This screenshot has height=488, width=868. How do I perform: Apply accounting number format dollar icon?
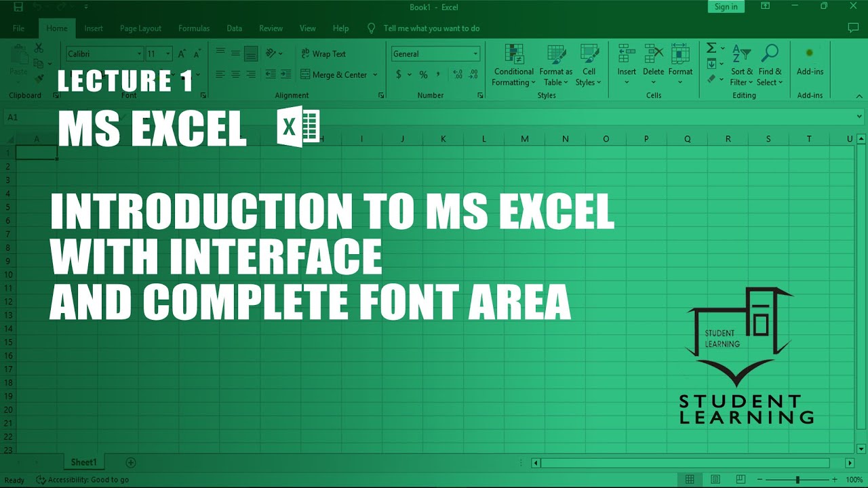pos(399,75)
